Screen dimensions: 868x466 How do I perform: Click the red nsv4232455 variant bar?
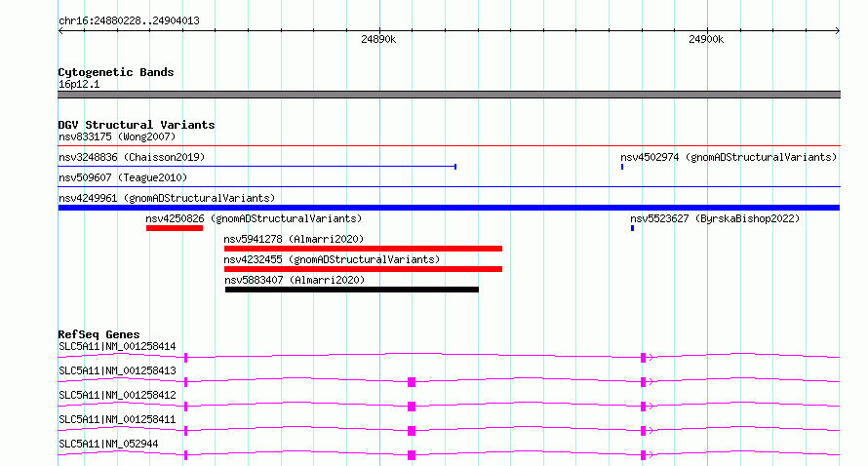click(363, 269)
